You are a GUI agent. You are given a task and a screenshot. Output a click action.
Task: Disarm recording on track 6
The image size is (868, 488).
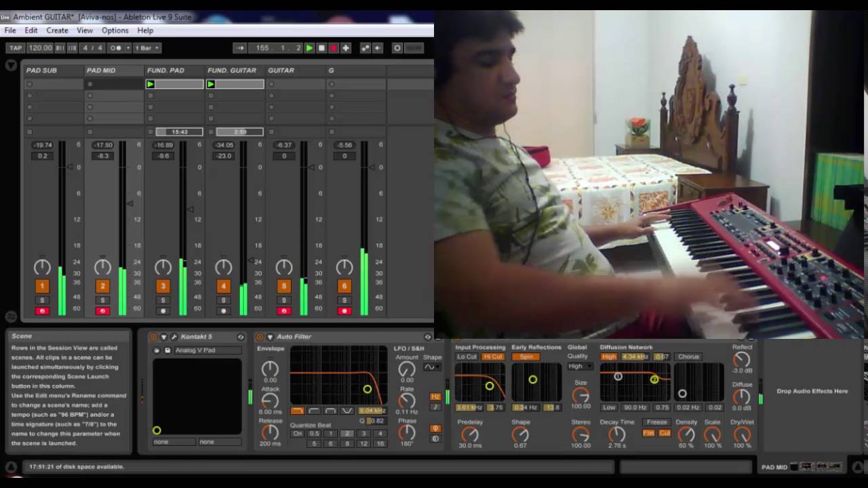pos(344,311)
